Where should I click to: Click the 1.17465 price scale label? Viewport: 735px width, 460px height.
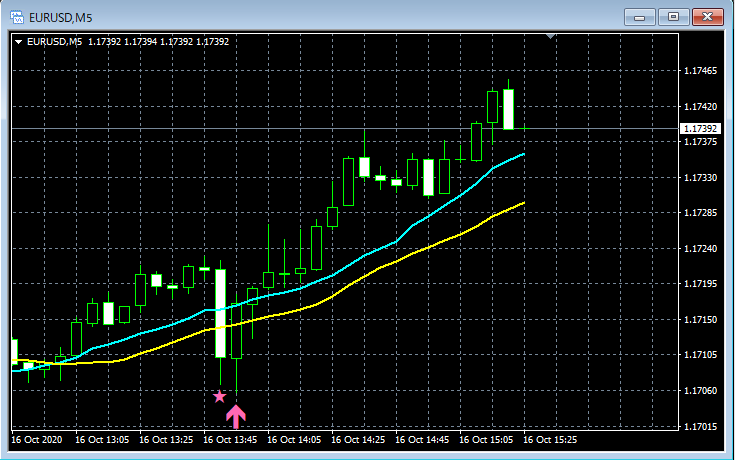700,71
